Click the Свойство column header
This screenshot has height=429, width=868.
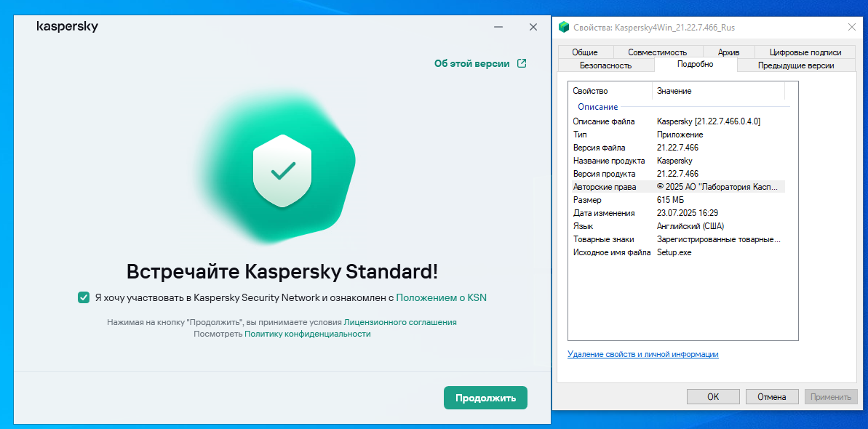[x=610, y=91]
